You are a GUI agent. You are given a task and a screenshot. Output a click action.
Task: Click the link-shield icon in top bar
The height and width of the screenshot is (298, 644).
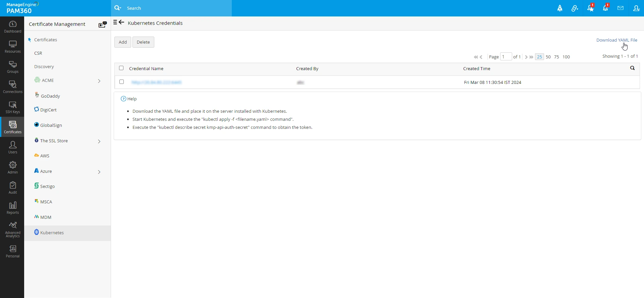(575, 8)
